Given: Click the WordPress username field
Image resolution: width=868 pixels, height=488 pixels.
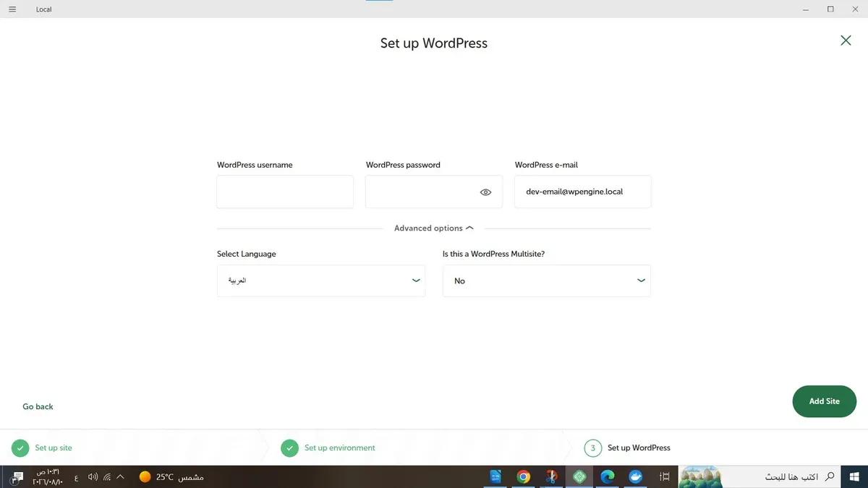Looking at the screenshot, I should tap(285, 192).
